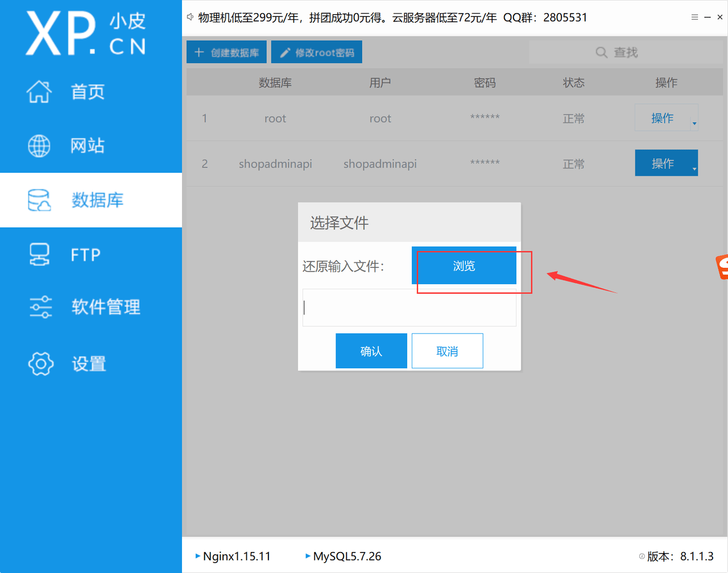This screenshot has width=728, height=573.
Task: Click 创建数据库 create database button
Action: tap(226, 52)
